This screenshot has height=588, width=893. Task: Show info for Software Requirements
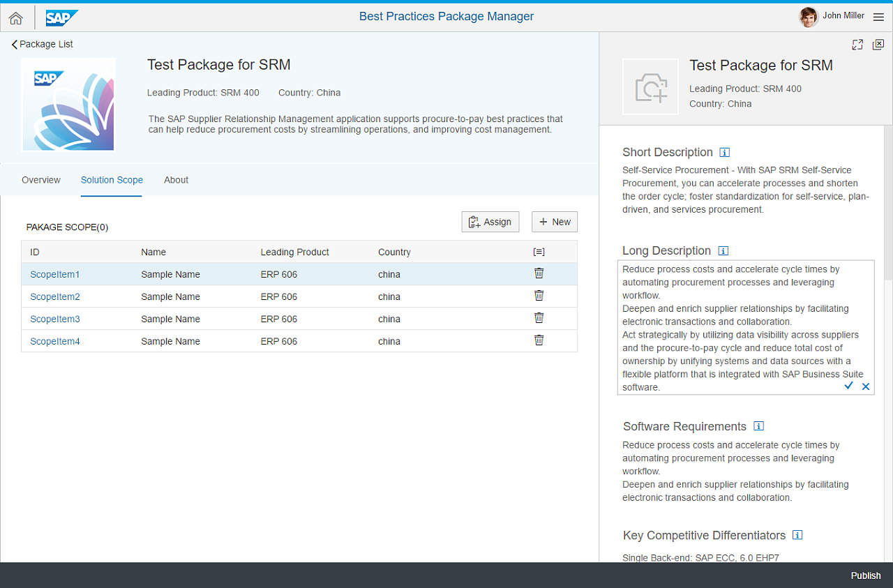759,426
